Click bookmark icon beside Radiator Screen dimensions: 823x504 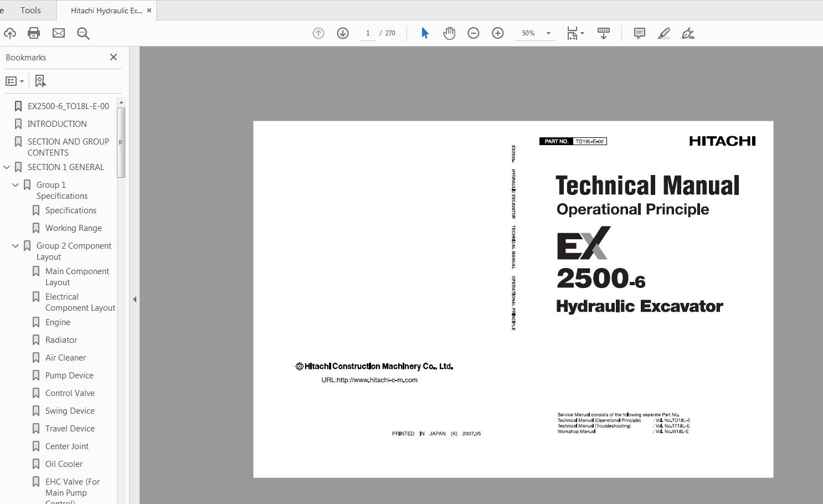click(x=36, y=340)
